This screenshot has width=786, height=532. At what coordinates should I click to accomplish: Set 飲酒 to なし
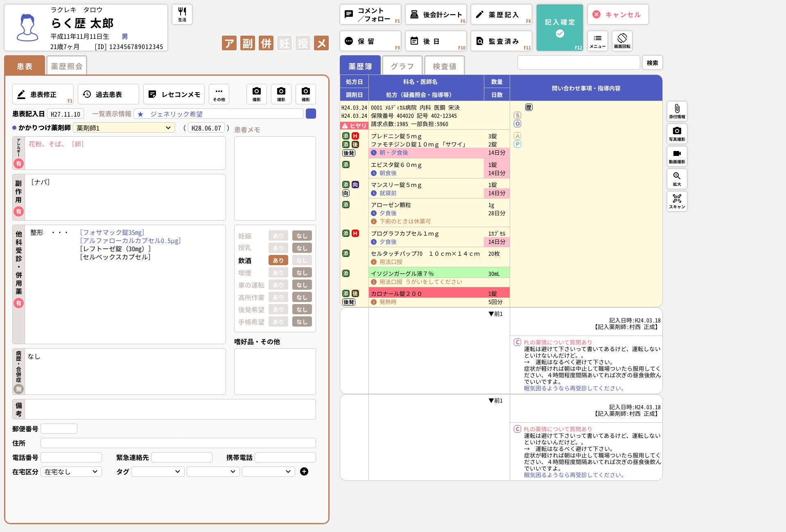(x=302, y=260)
